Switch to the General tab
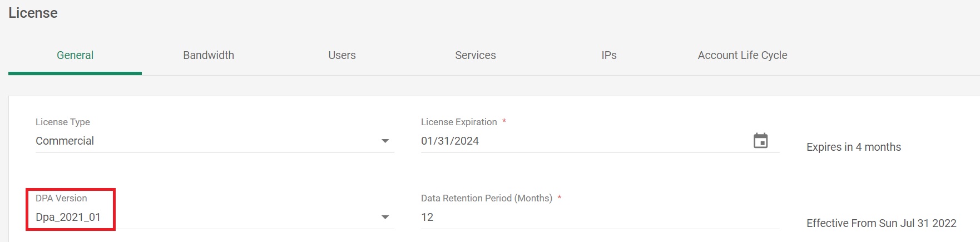 [x=75, y=55]
